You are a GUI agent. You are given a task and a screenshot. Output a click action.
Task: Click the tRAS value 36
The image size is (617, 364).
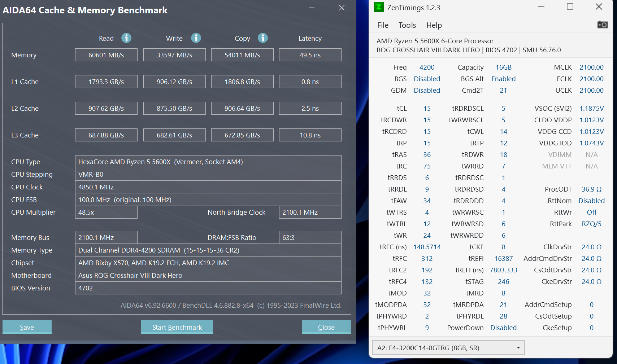[x=427, y=155]
